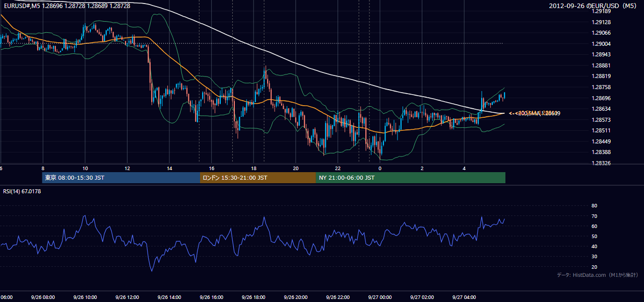Click hour label 8 under price chart
Image resolution: width=644 pixels, height=302 pixels.
tap(43, 168)
